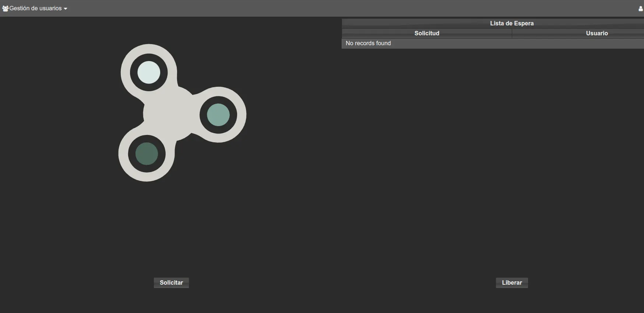Click the dark green circle on the spinner
The width and height of the screenshot is (644, 313).
click(147, 154)
